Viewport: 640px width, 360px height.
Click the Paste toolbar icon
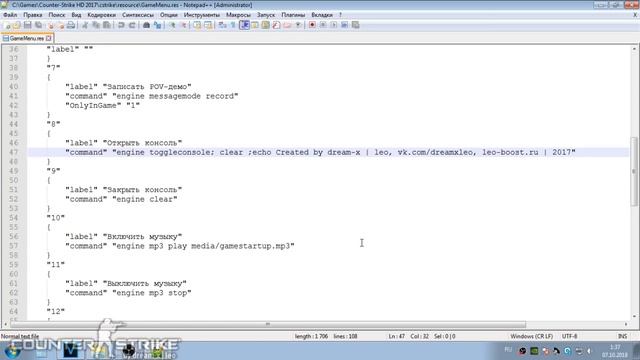click(x=107, y=25)
